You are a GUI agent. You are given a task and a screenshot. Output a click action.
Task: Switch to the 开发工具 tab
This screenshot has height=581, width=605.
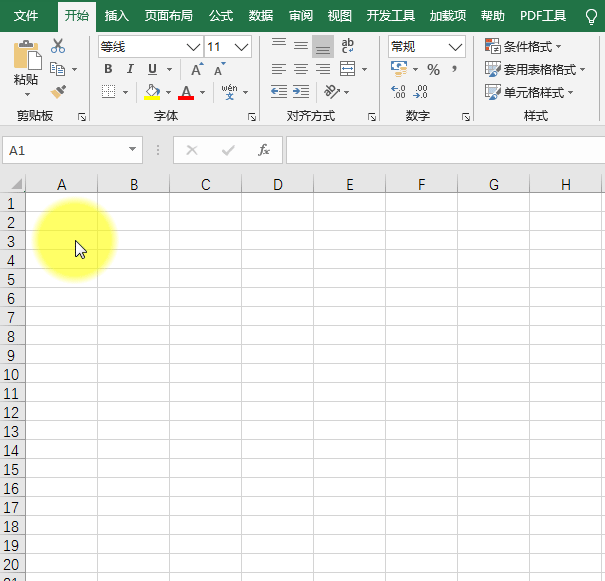(391, 16)
